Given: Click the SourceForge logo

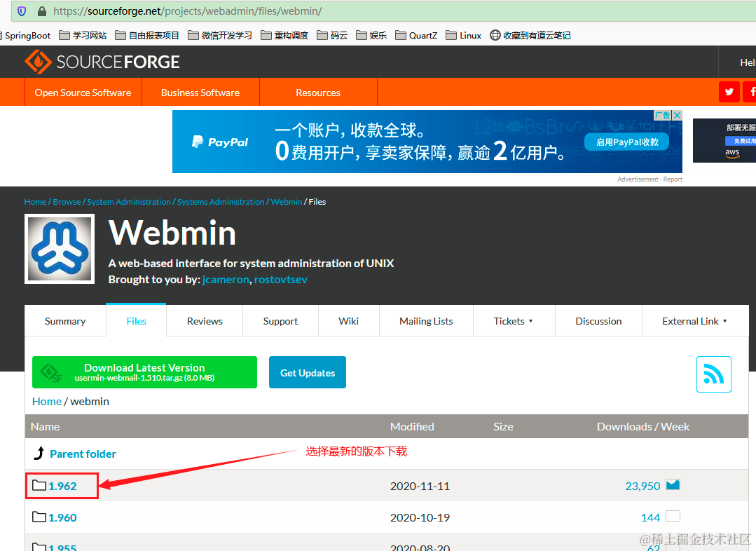Looking at the screenshot, I should coord(102,62).
